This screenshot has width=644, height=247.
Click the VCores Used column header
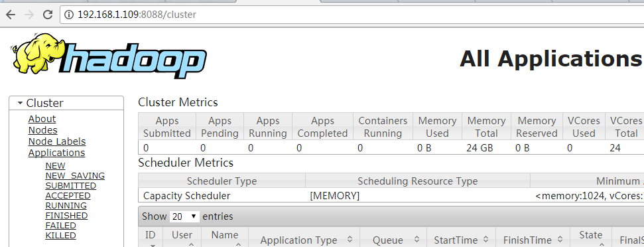point(584,127)
